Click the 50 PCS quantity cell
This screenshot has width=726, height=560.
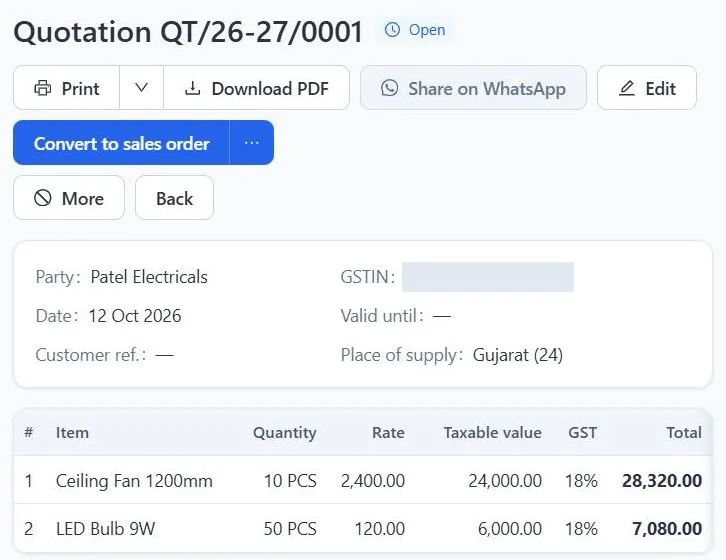click(x=290, y=529)
